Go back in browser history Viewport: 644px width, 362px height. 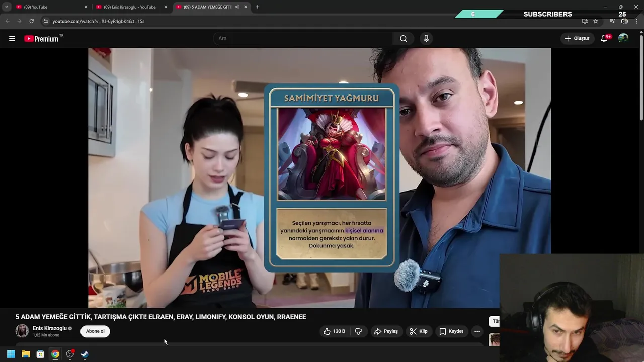point(7,21)
